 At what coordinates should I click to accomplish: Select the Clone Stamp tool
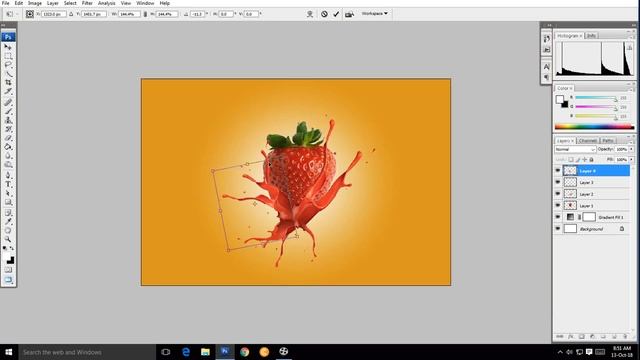pyautogui.click(x=8, y=120)
